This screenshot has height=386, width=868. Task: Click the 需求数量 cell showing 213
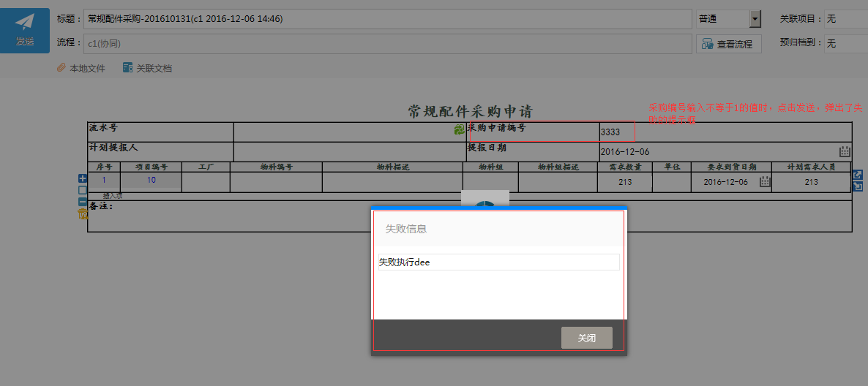tap(624, 182)
